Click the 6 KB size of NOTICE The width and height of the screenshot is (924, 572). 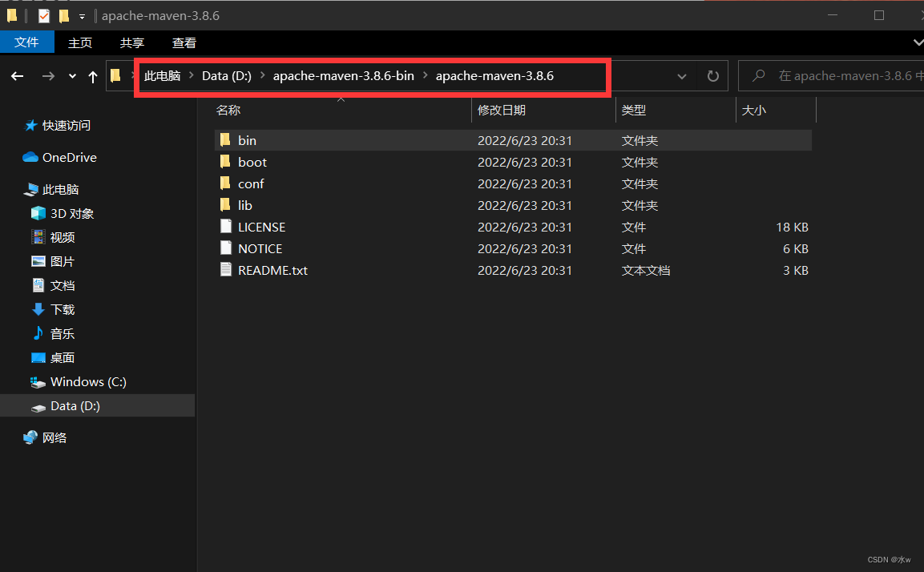tap(796, 249)
